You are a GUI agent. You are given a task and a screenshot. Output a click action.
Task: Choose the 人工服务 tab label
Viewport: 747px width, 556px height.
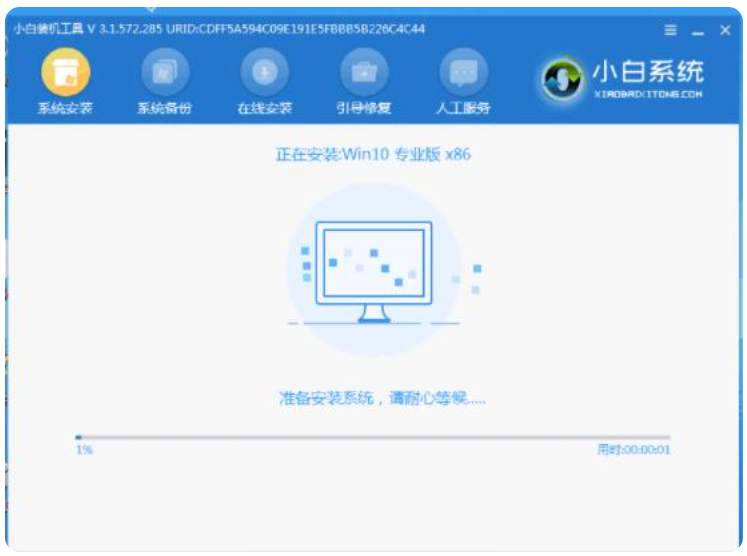point(464,108)
